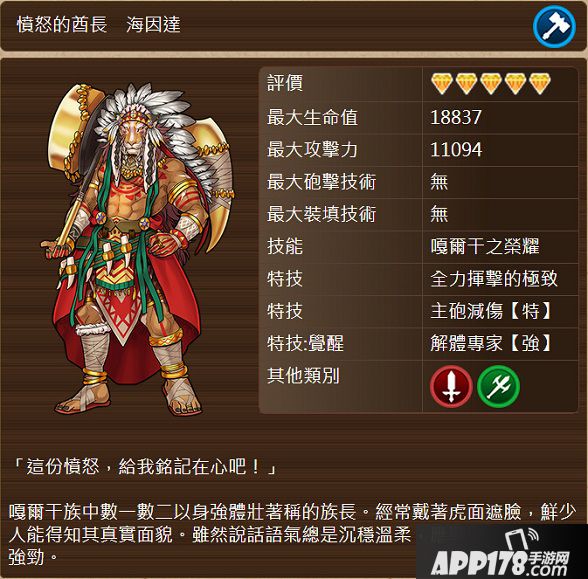588x579 pixels.
Task: Select the trait 全力揮擊的極致
Action: [x=494, y=279]
